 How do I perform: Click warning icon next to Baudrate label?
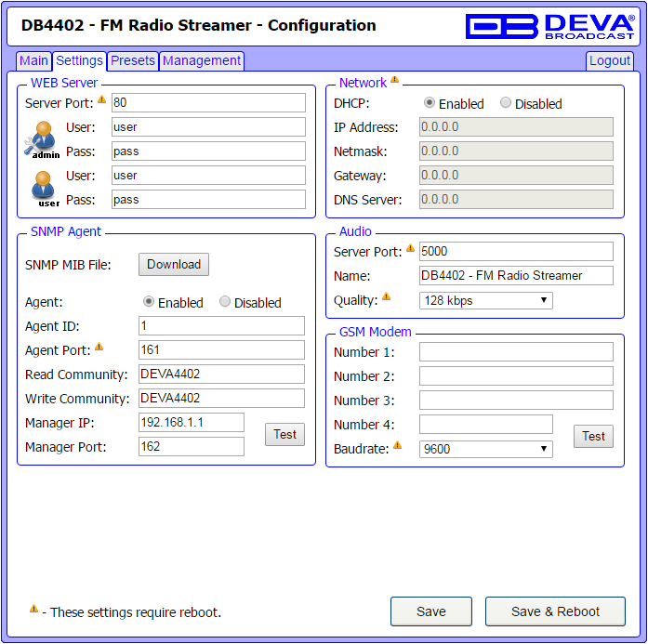click(397, 445)
